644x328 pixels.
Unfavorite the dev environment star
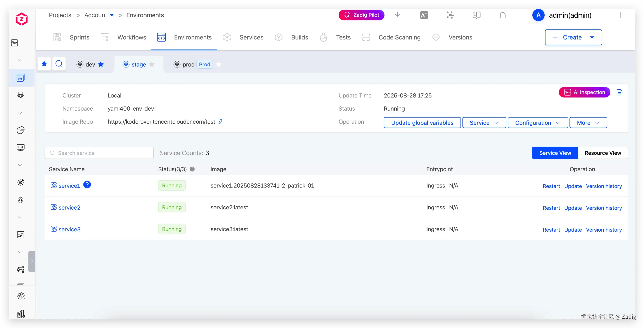pos(101,64)
